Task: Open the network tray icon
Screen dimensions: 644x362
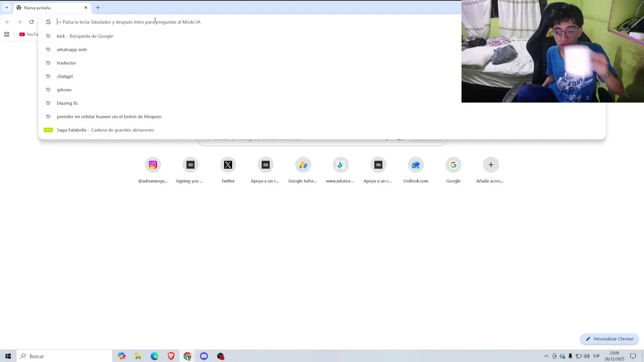Action: tap(578, 356)
